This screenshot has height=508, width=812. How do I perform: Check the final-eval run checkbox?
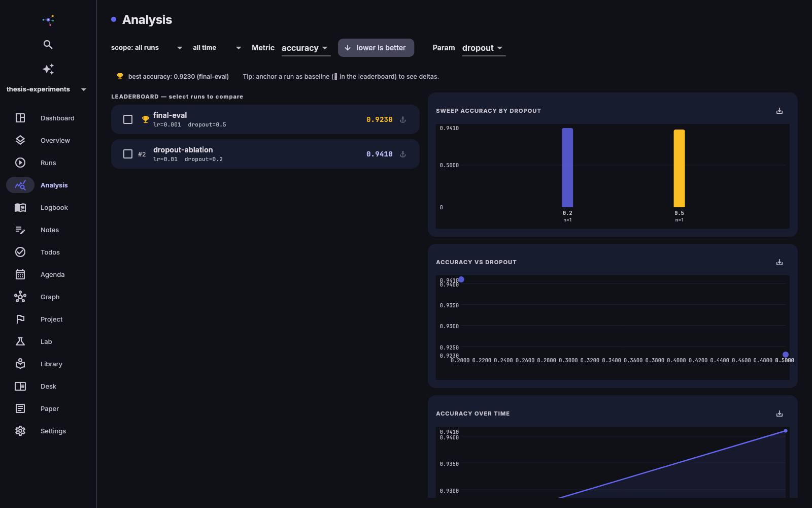(x=128, y=119)
